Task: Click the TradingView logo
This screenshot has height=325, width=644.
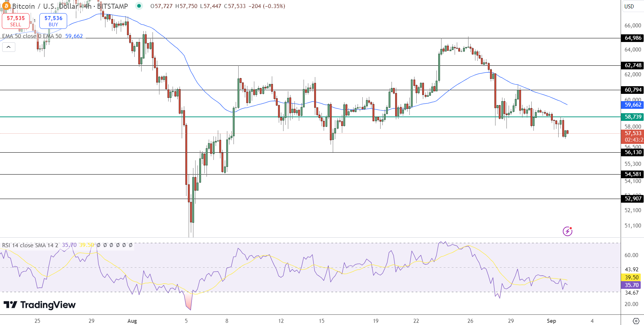Action: (39, 305)
